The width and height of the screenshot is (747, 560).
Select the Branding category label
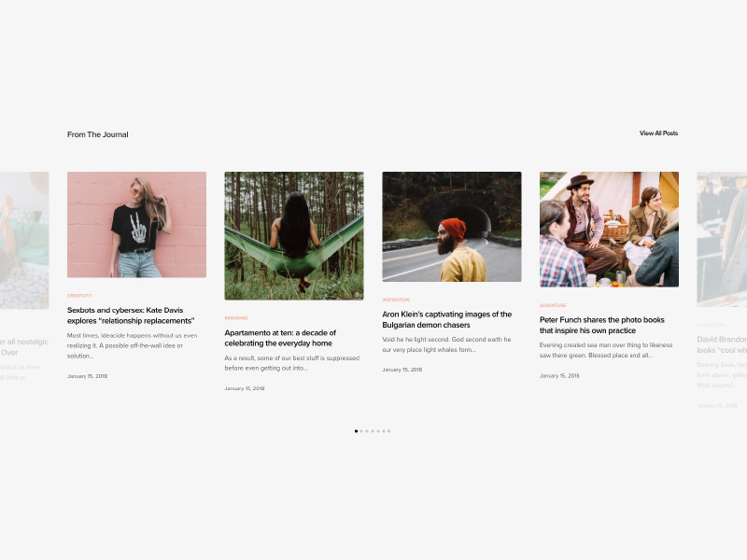point(236,318)
